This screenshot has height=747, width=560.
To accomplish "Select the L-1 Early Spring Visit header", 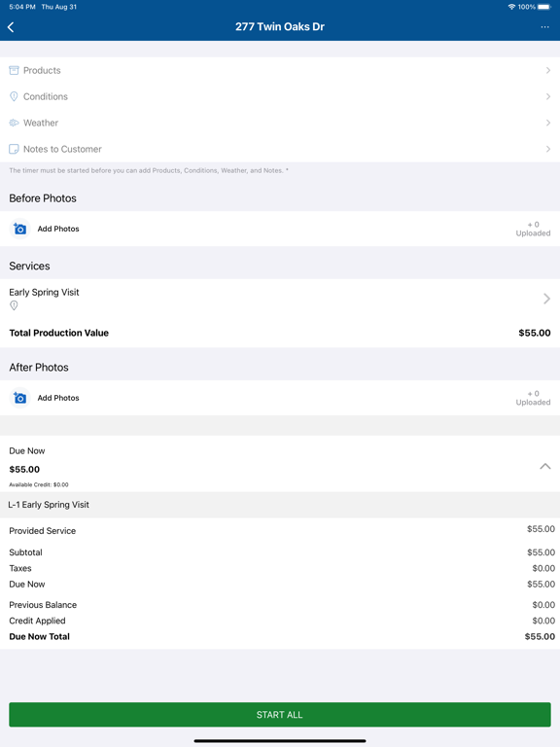I will [280, 505].
